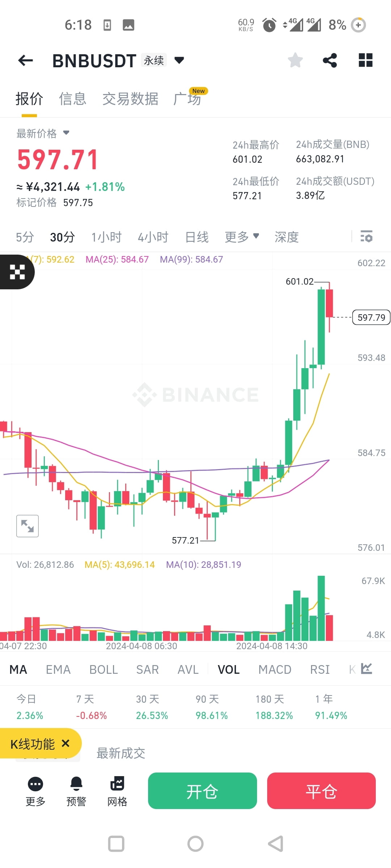Screen dimensions: 391x868
Task: Switch to the 报价 tab
Action: [x=29, y=98]
